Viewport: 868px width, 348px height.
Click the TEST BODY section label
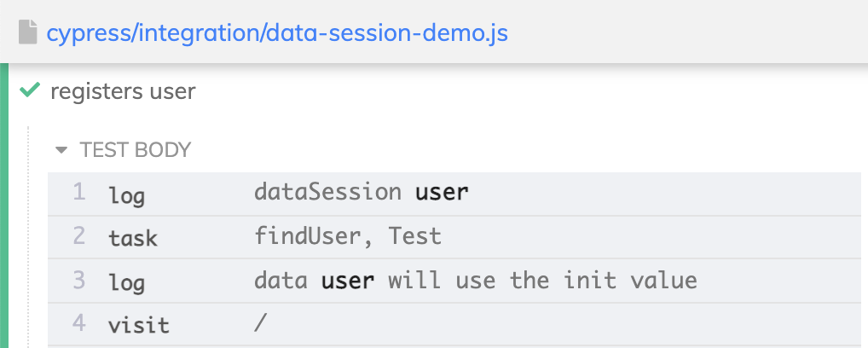135,149
